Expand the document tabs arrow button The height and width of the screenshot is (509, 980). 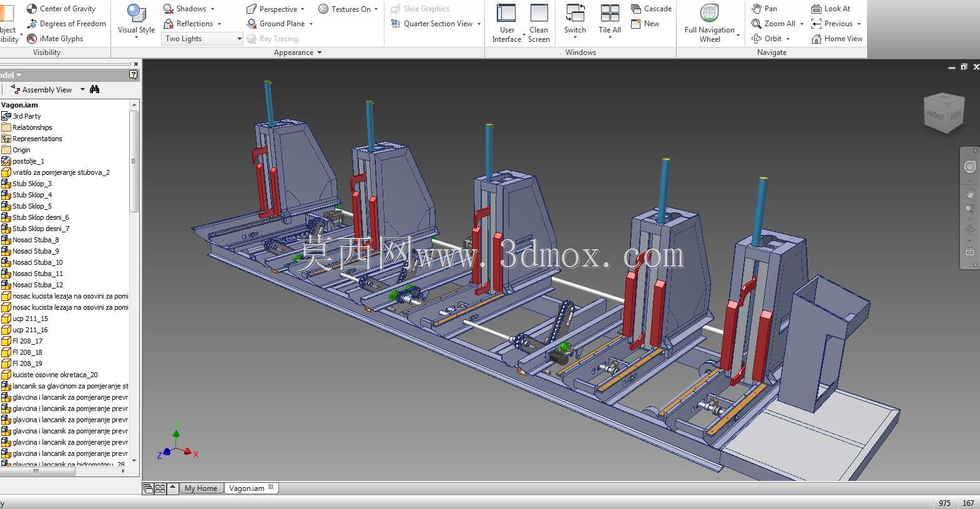point(173,488)
